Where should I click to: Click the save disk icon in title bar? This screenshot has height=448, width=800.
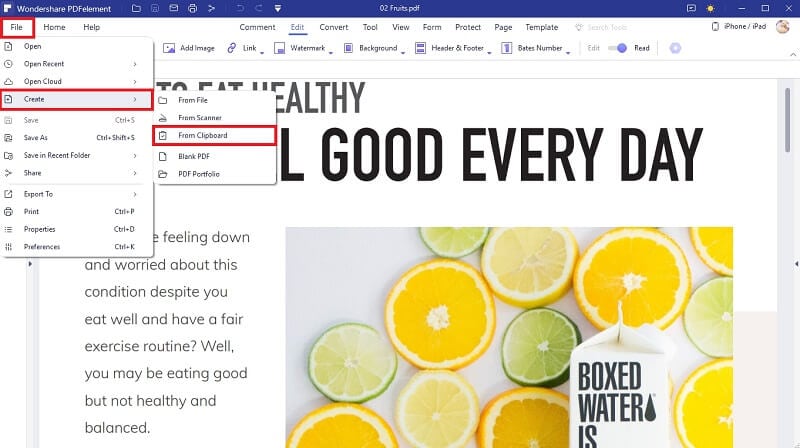[x=155, y=8]
